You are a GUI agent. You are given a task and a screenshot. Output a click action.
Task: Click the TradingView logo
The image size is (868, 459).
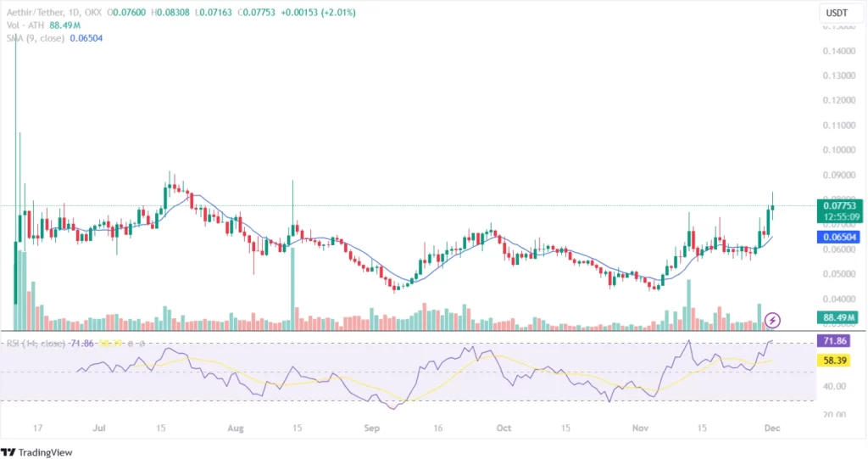[36, 452]
